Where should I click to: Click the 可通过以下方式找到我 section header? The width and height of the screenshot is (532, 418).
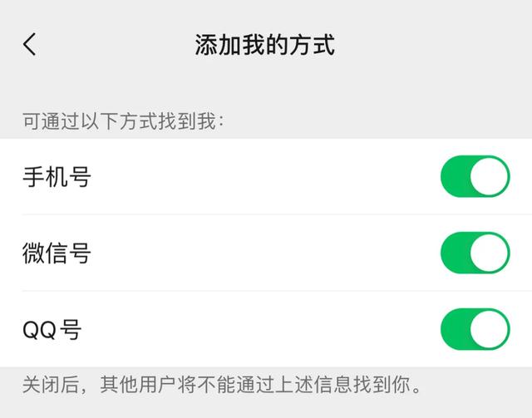pos(124,121)
